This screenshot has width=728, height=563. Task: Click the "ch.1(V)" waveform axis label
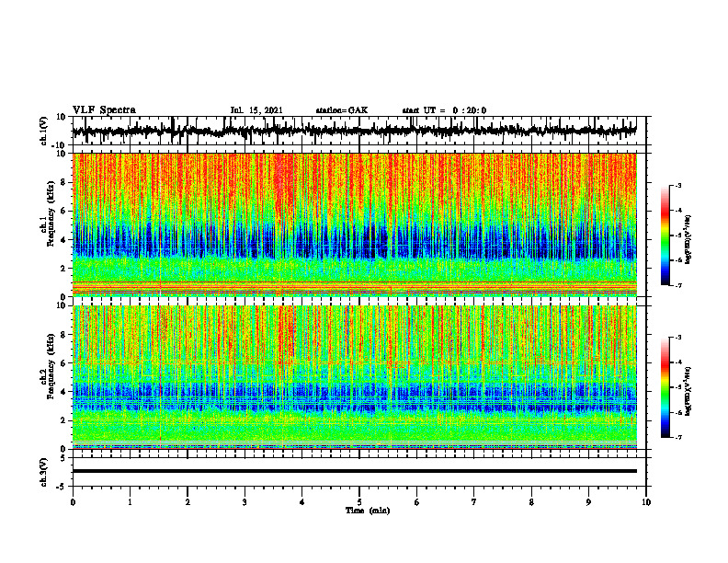point(44,131)
